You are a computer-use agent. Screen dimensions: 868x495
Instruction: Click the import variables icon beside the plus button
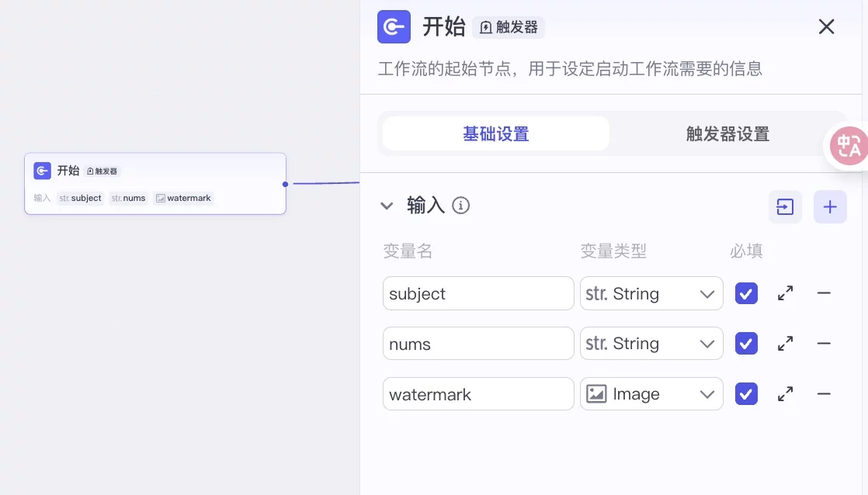click(785, 206)
